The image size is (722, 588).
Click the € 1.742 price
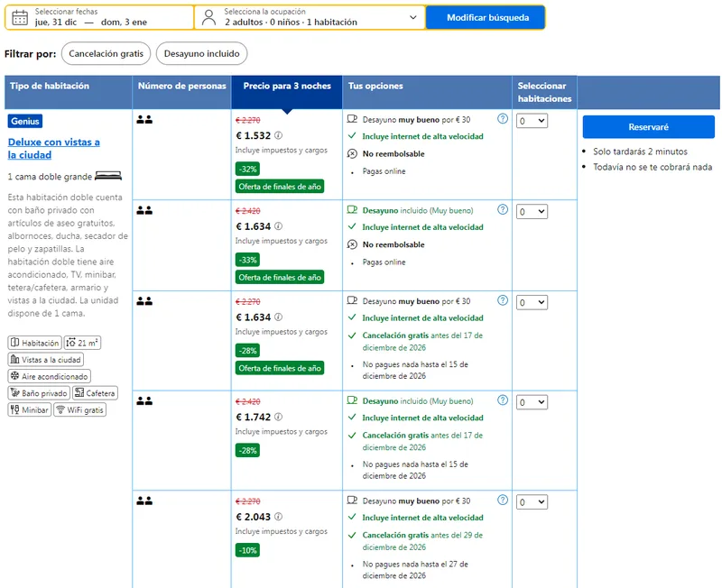coord(254,417)
